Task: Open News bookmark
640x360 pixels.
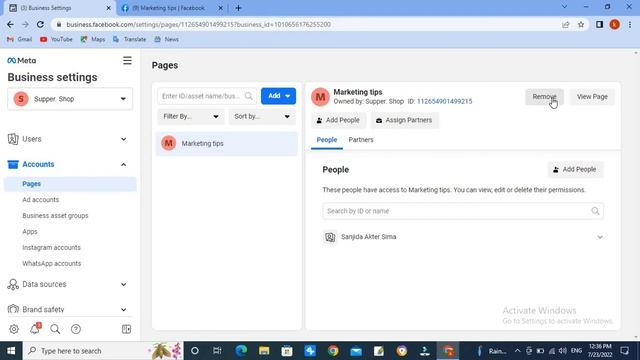Action: coord(167,40)
